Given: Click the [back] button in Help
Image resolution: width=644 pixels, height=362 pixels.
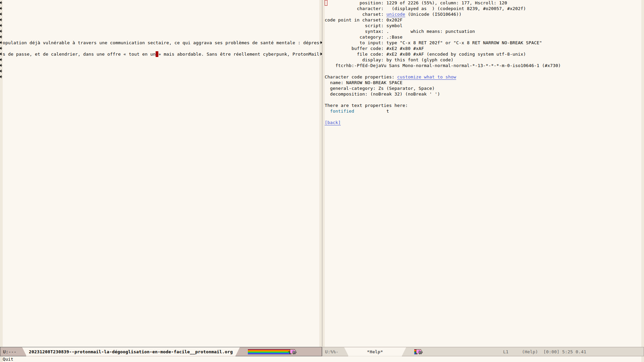Looking at the screenshot, I should (333, 123).
